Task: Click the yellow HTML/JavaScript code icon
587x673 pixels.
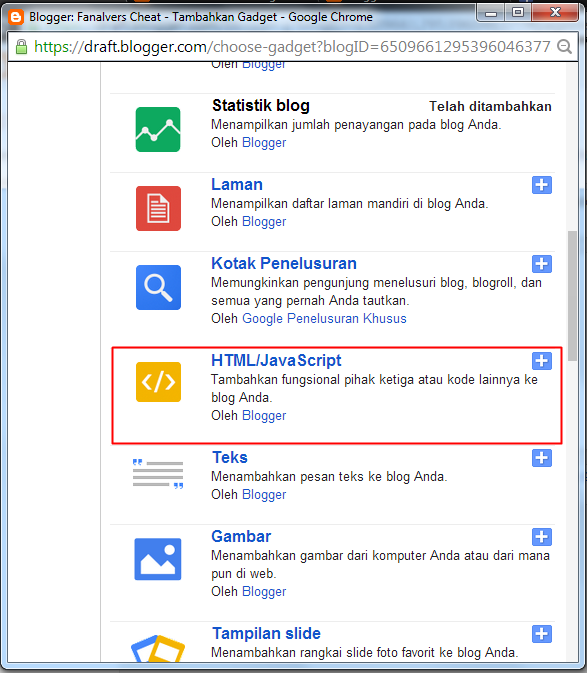Action: 158,382
